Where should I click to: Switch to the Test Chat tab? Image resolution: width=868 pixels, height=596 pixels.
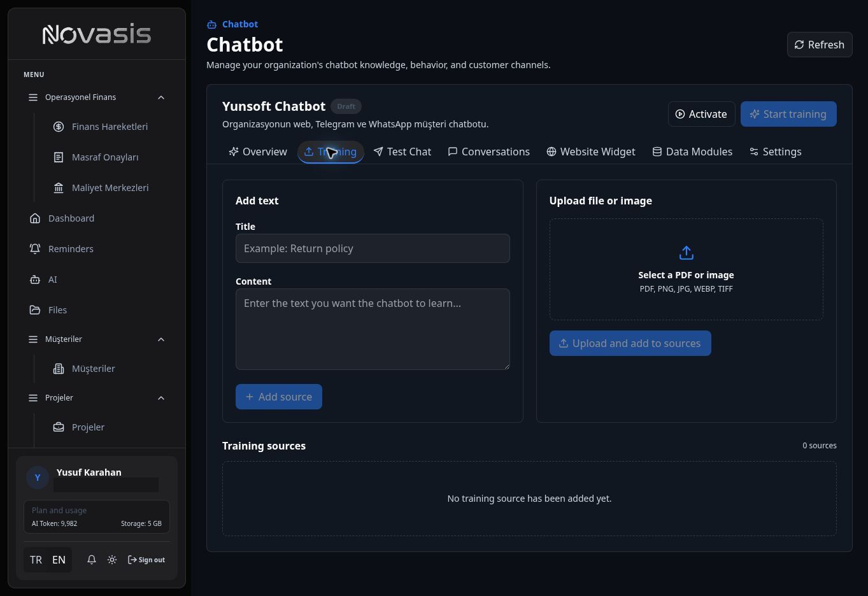402,152
